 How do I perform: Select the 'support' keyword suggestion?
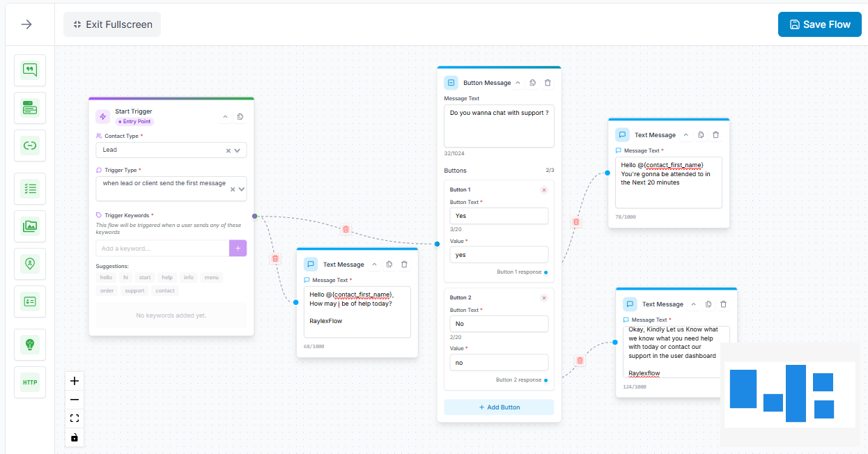tap(134, 290)
